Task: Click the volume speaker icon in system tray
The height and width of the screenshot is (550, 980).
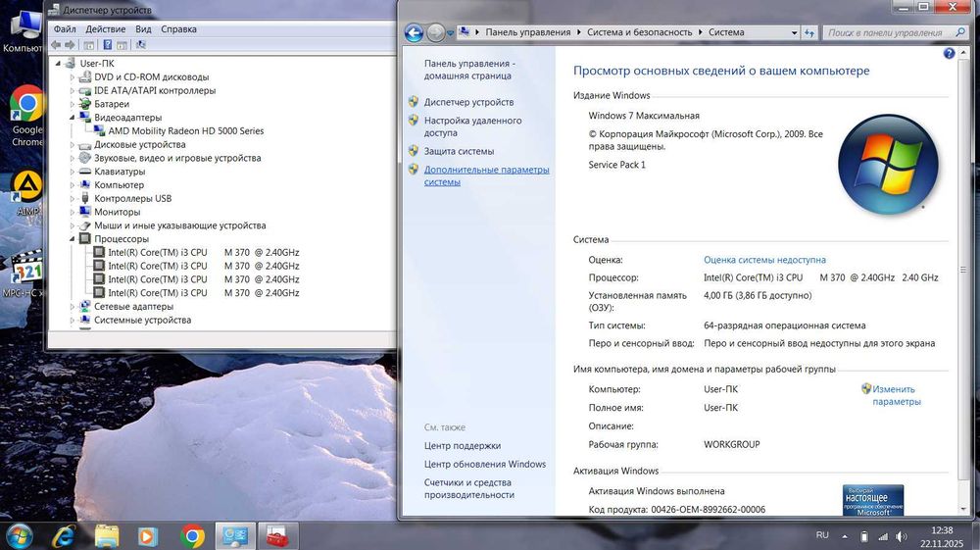Action: [x=901, y=536]
